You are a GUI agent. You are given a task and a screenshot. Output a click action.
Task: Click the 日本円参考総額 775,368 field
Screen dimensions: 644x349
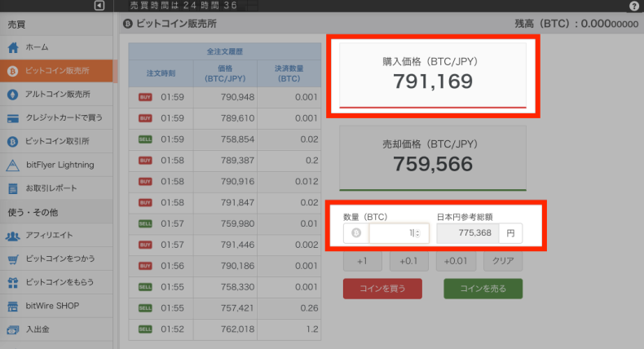tap(468, 233)
